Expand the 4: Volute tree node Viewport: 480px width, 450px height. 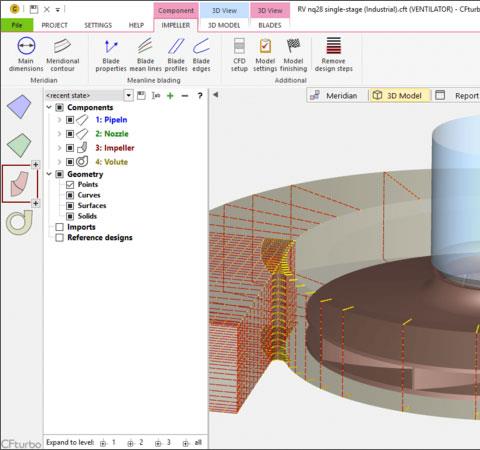pyautogui.click(x=59, y=162)
